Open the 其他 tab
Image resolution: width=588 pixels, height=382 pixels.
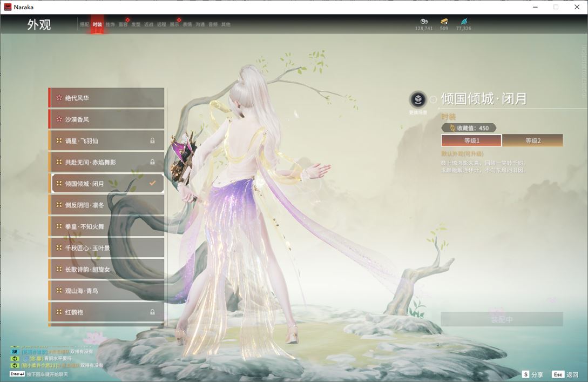click(226, 24)
